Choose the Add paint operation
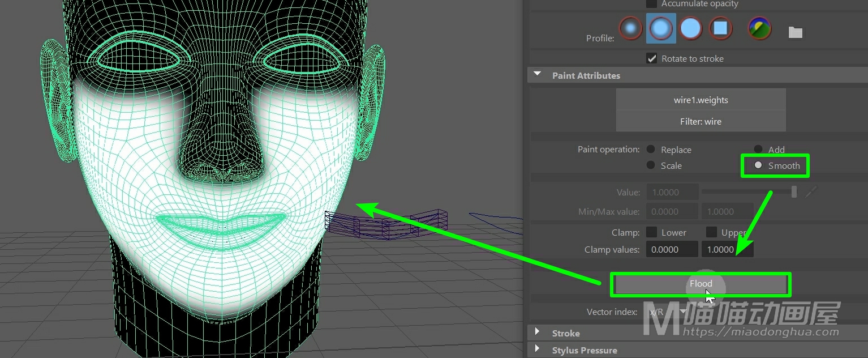 (x=758, y=150)
